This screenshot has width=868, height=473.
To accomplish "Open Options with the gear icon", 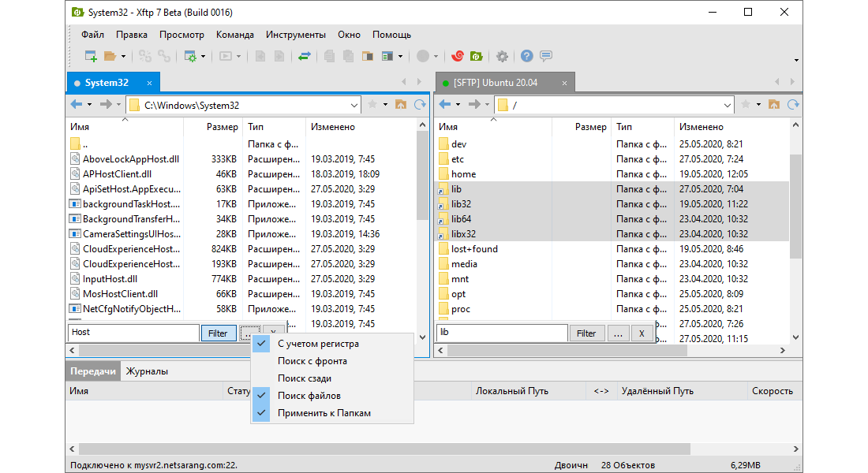I will click(x=502, y=56).
